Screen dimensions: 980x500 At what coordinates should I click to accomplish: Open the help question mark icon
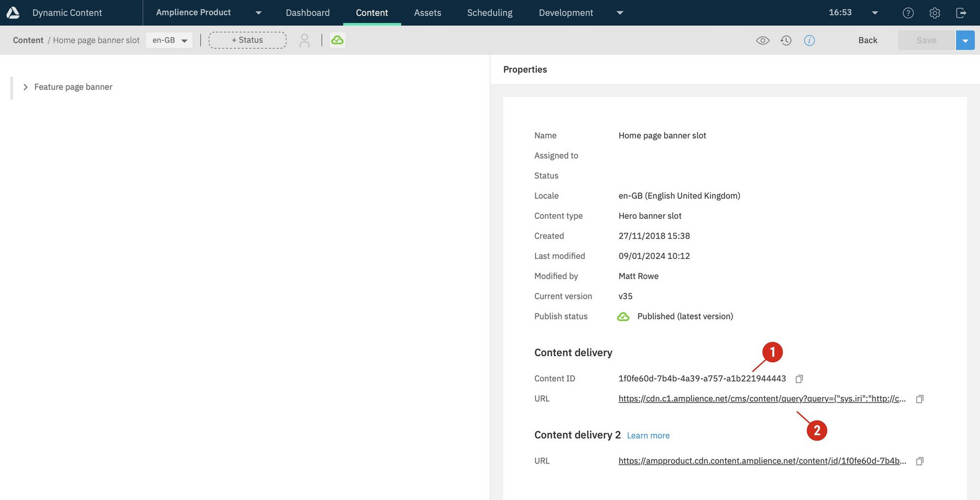tap(908, 13)
